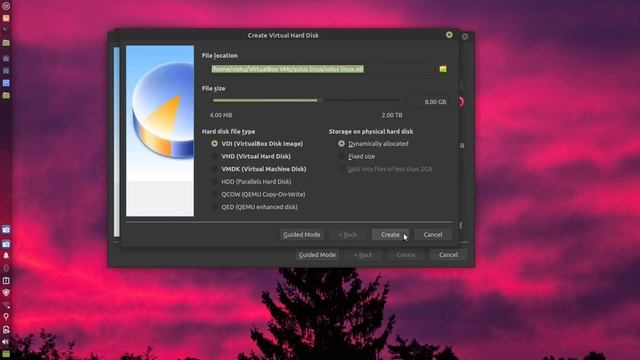The height and width of the screenshot is (360, 640).
Task: Toggle Split into files of less than 2GB
Action: 385,169
